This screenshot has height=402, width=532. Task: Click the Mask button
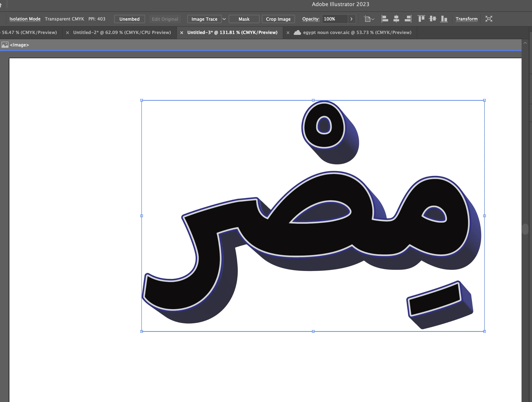[x=244, y=19]
